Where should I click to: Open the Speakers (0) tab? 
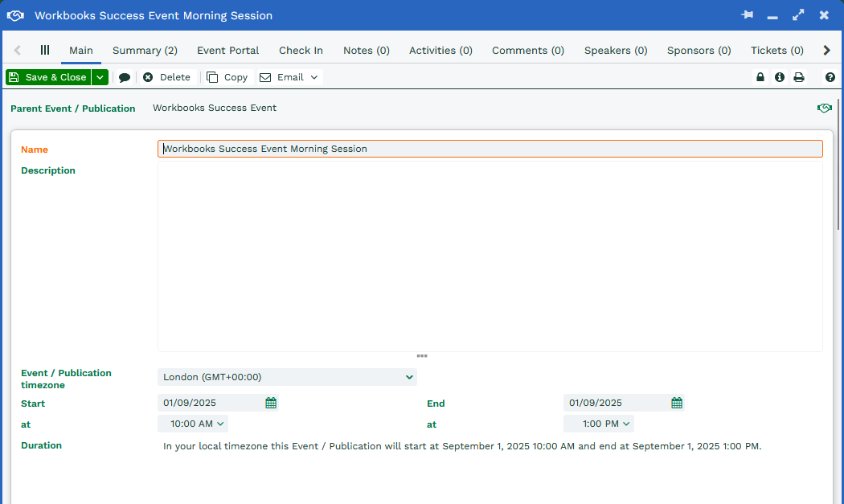point(616,50)
